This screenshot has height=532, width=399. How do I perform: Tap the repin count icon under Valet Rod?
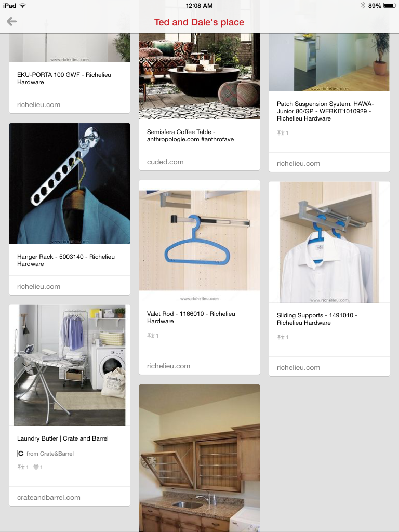pos(151,336)
